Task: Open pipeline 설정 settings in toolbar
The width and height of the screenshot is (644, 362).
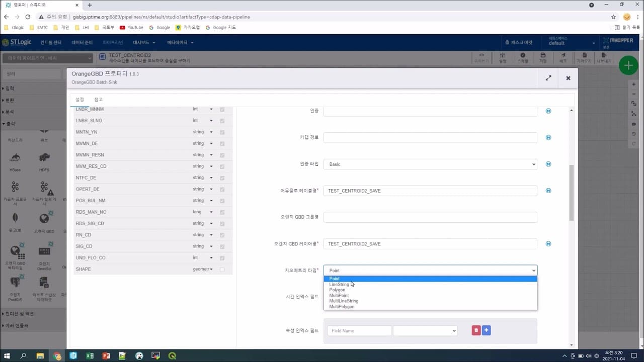Action: [x=503, y=58]
